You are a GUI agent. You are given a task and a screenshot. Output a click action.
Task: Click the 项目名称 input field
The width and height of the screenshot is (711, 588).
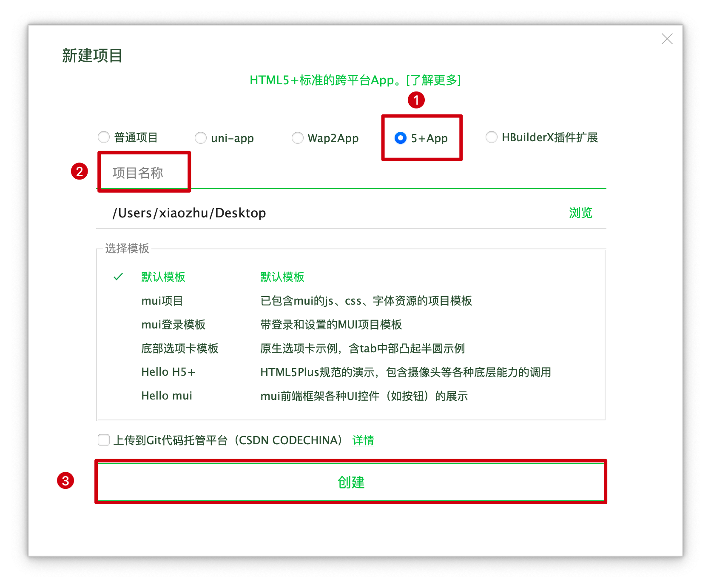[144, 172]
